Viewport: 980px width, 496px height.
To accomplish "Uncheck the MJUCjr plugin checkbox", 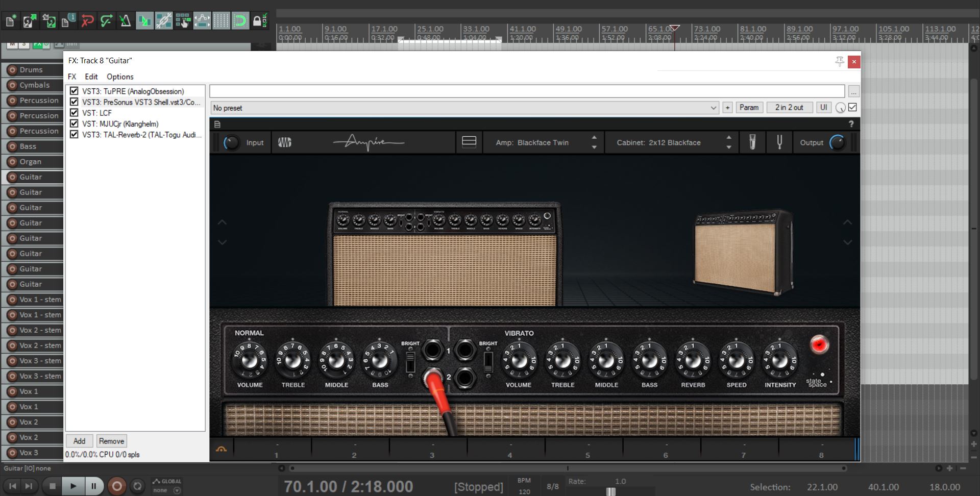I will pos(74,123).
